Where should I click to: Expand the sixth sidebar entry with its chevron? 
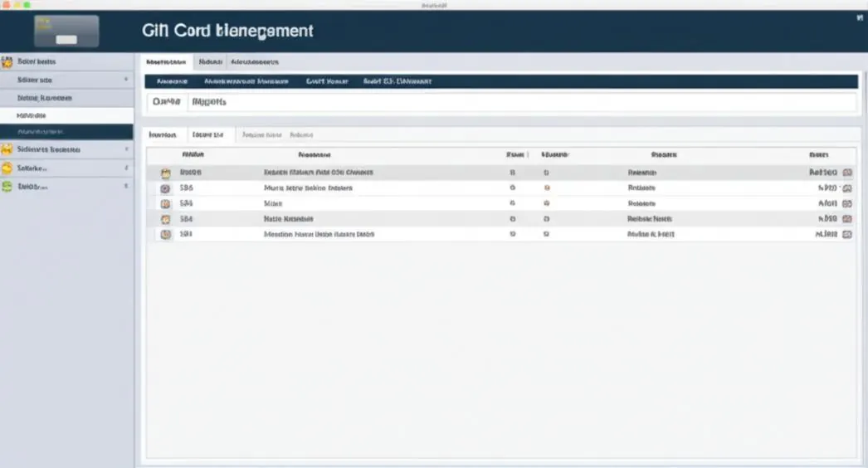(x=126, y=149)
